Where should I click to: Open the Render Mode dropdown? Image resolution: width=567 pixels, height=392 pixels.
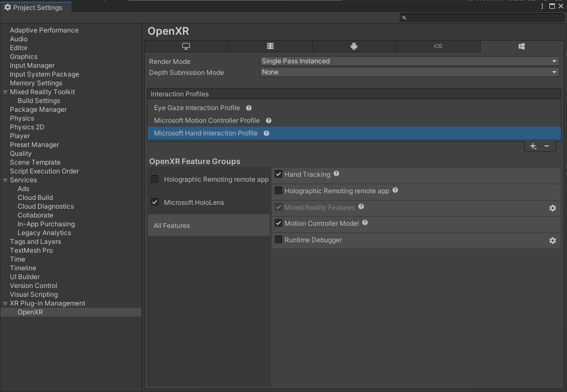pyautogui.click(x=409, y=61)
